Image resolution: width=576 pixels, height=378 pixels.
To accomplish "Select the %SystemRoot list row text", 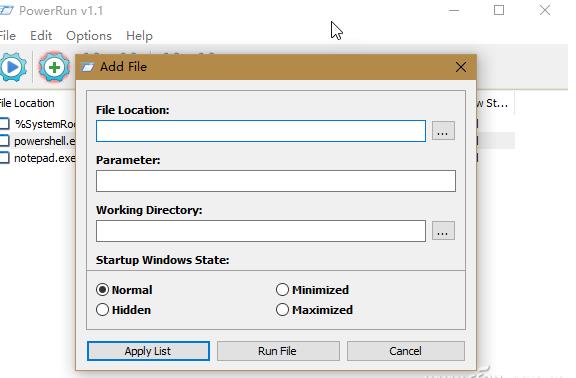I will [45, 124].
